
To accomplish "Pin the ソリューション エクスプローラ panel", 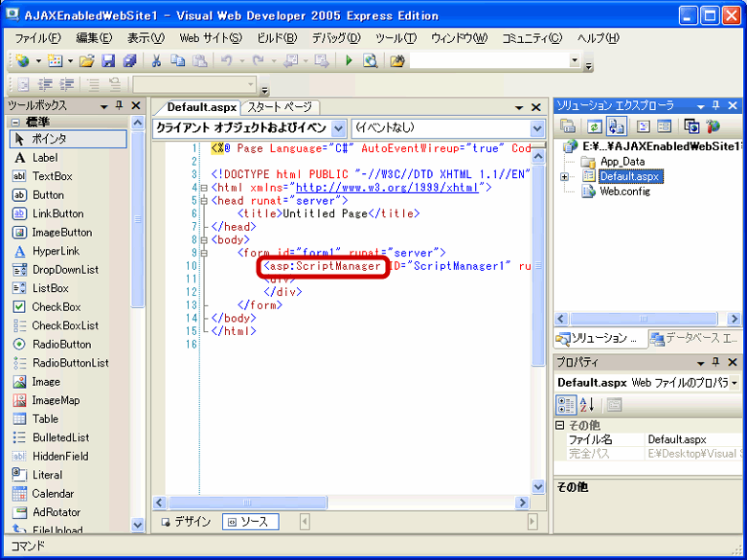I will tap(716, 105).
